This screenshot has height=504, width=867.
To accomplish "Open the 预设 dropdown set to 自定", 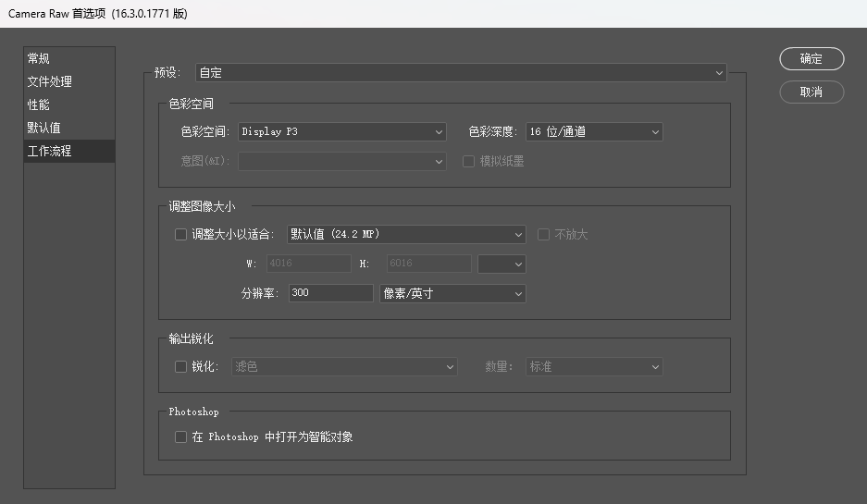I will point(461,72).
